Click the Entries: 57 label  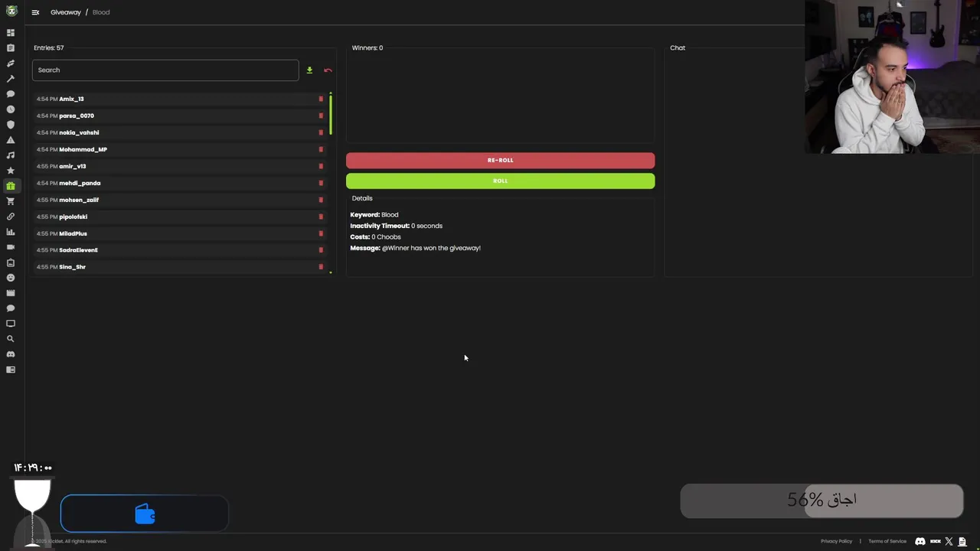(49, 47)
